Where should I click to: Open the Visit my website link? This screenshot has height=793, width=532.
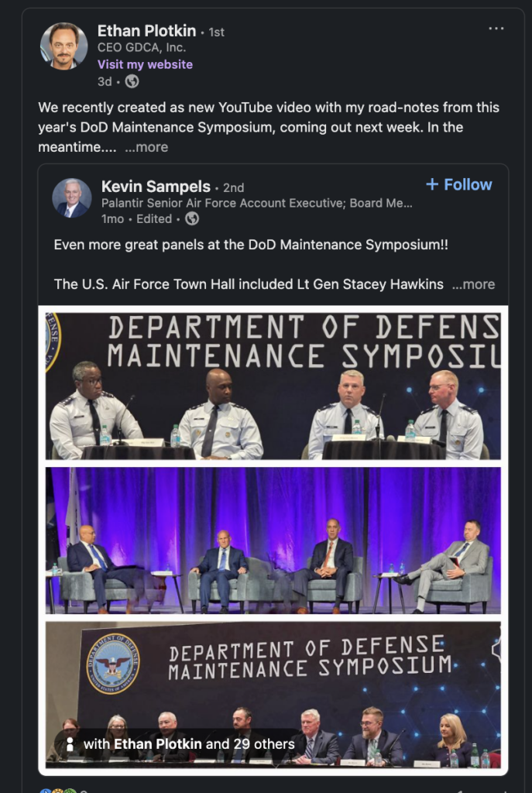point(145,64)
